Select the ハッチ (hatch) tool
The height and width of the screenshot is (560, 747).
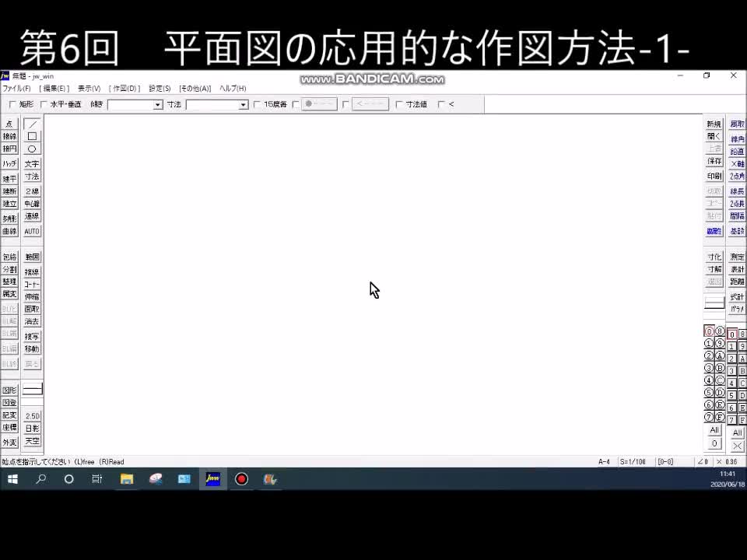click(x=9, y=163)
